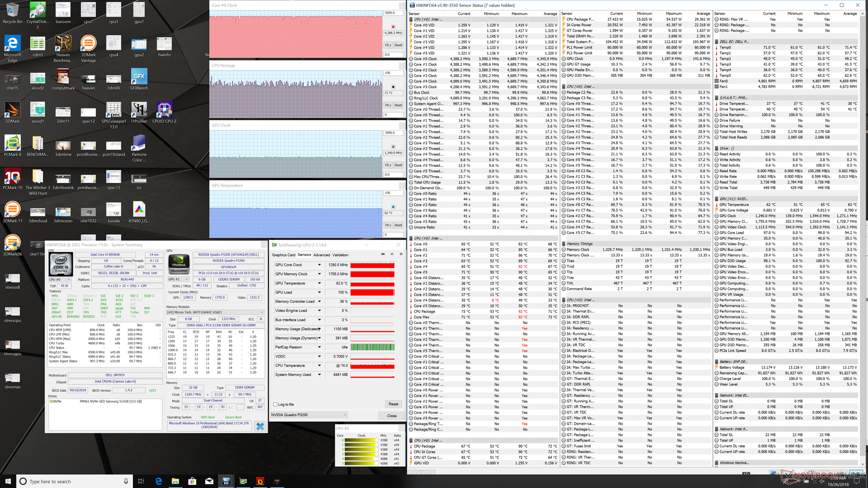Click red color swatch in Core #0 Clock graph
Screen dimensions: 868x488
point(393,27)
